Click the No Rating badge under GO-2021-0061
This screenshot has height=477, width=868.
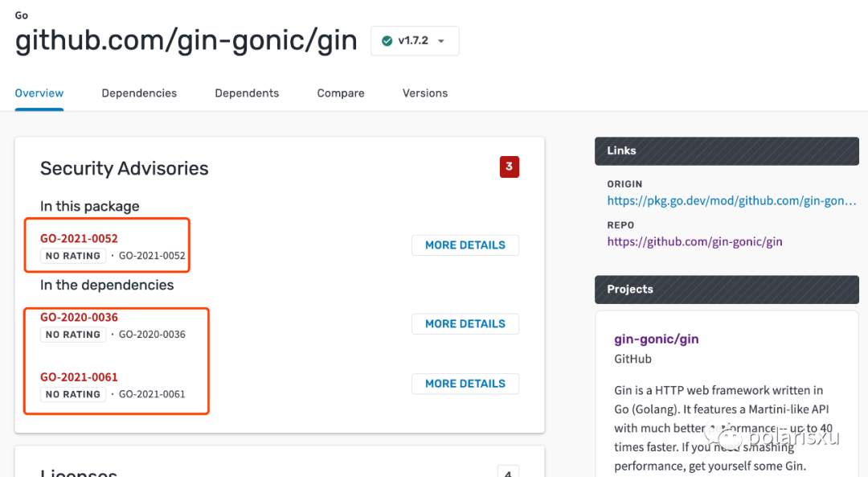click(73, 394)
